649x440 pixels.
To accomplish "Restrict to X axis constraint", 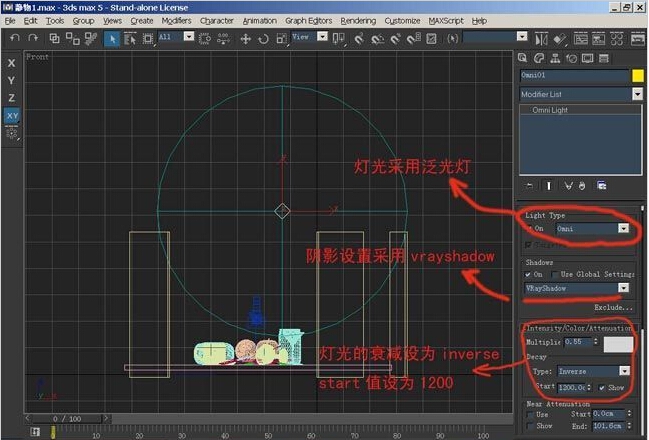I will click(x=12, y=63).
